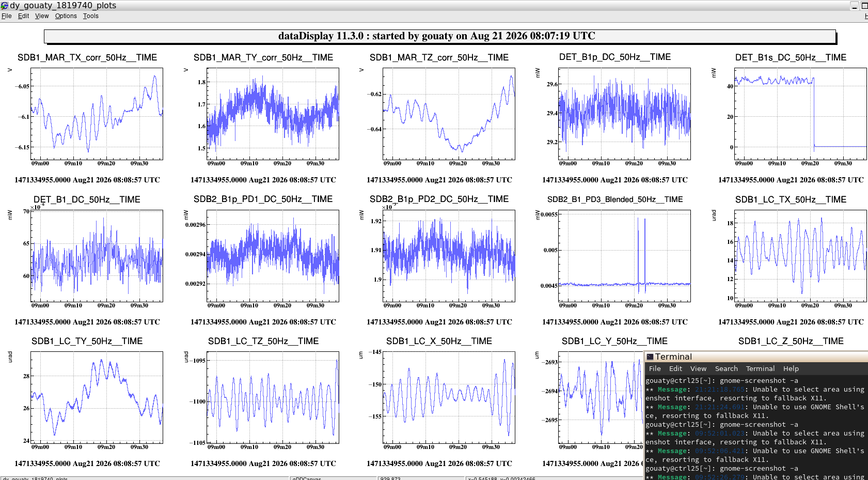Maximize the dataDisplay plots window
Image resolution: width=868 pixels, height=480 pixels.
click(x=864, y=6)
